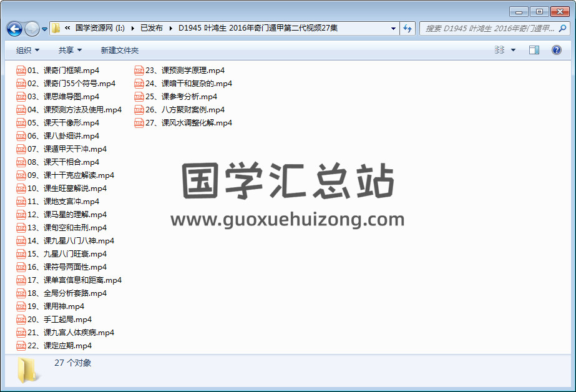Click the folder icon in details pane
The width and height of the screenshot is (576, 392).
pos(28,370)
